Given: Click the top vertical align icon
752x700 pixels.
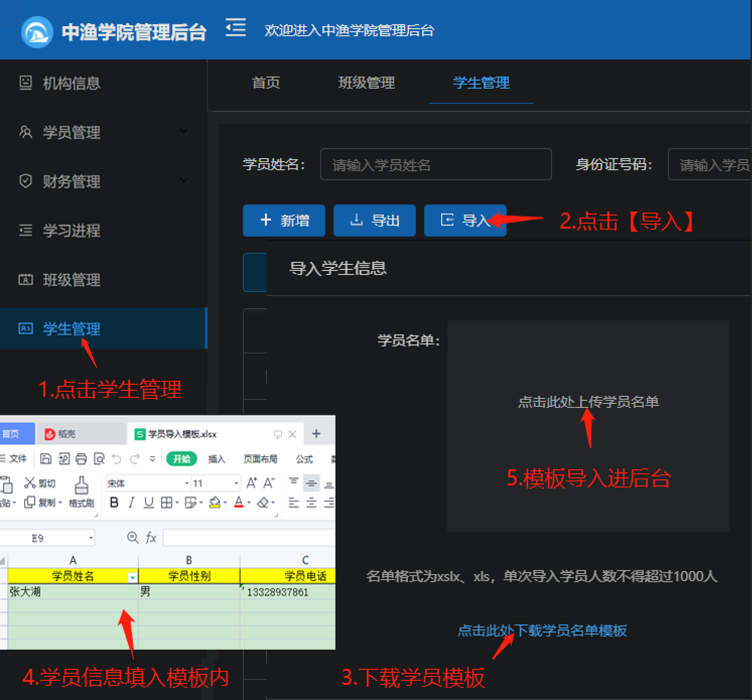Looking at the screenshot, I should pos(294,482).
